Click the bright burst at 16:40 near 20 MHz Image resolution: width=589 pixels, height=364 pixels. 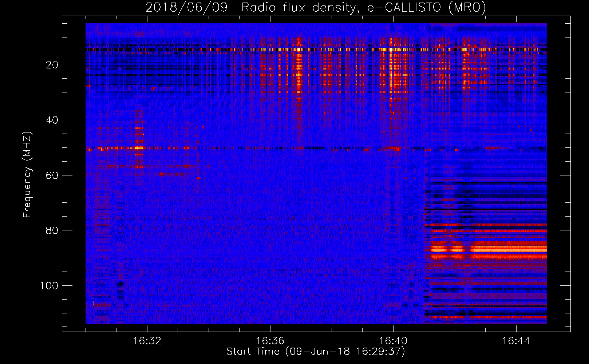point(391,66)
